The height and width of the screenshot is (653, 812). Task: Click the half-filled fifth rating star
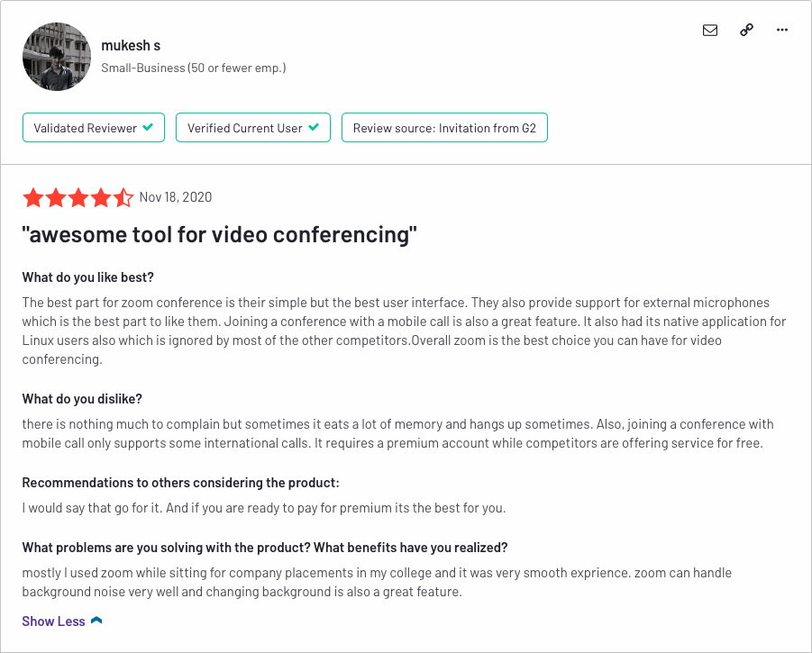click(x=123, y=197)
